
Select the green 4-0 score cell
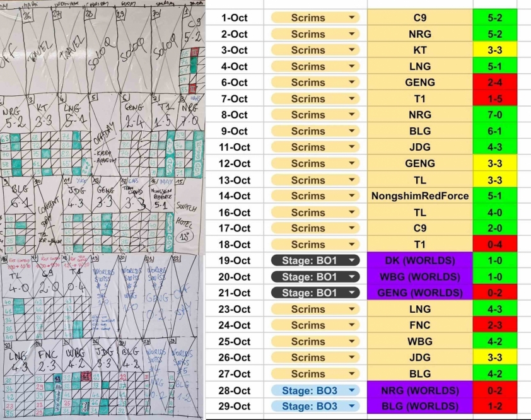pyautogui.click(x=495, y=213)
